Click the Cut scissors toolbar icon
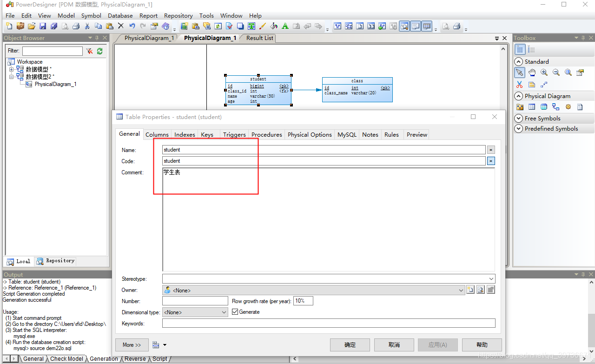595x364 pixels. (x=87, y=26)
